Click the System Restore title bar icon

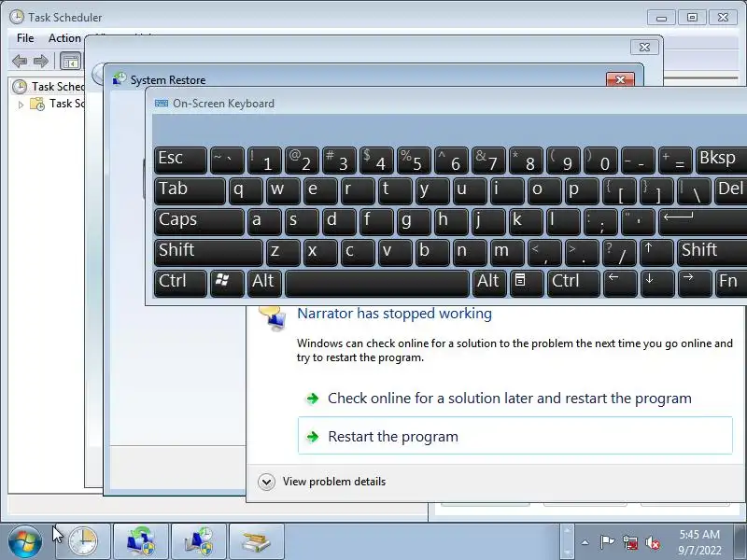tap(120, 79)
